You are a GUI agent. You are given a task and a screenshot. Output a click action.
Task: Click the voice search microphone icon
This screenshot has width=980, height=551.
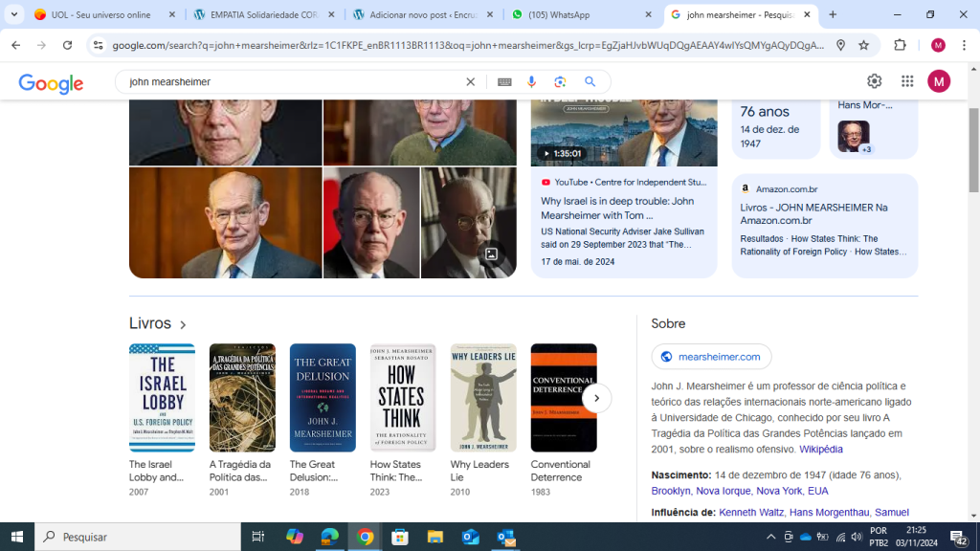[532, 82]
